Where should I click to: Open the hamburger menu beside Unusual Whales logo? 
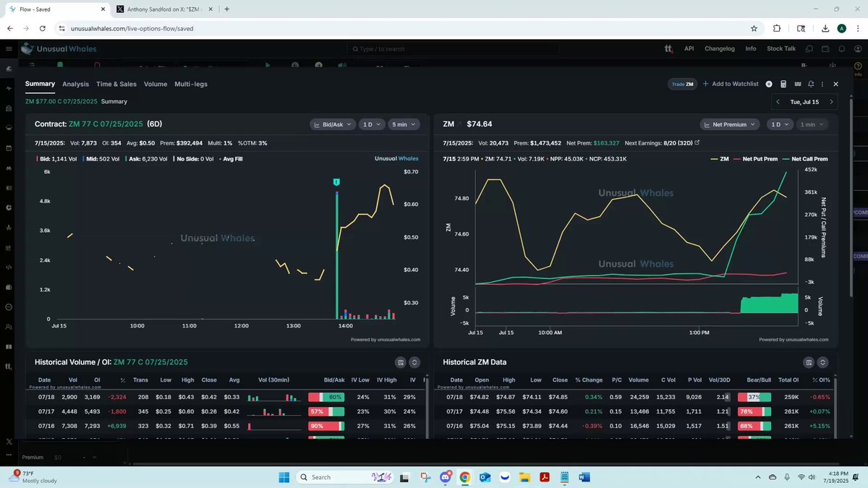[9, 48]
